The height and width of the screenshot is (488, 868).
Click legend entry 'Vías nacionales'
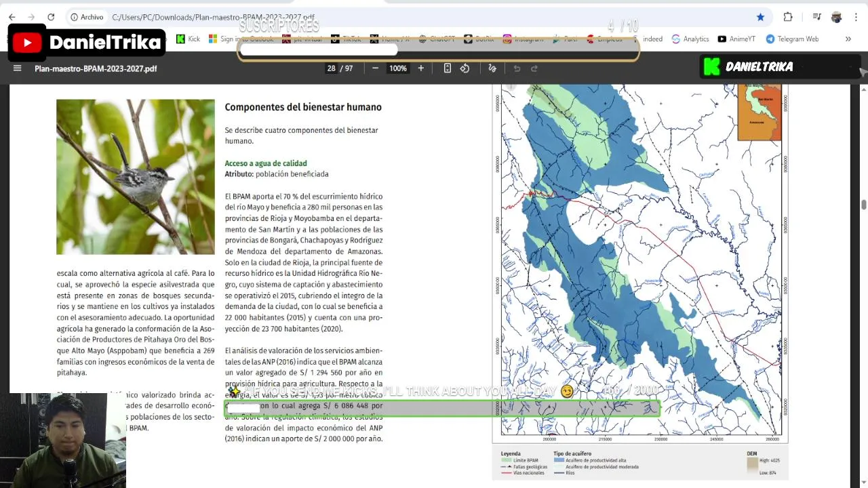click(528, 473)
